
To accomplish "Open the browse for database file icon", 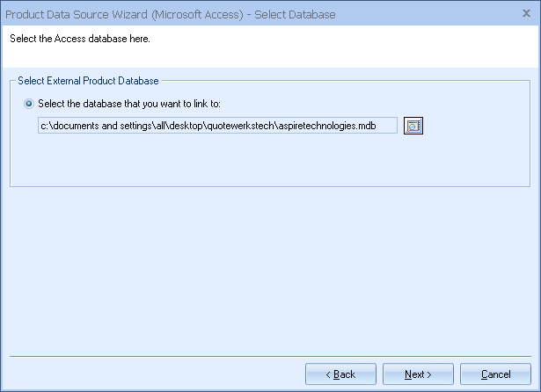I will click(413, 126).
